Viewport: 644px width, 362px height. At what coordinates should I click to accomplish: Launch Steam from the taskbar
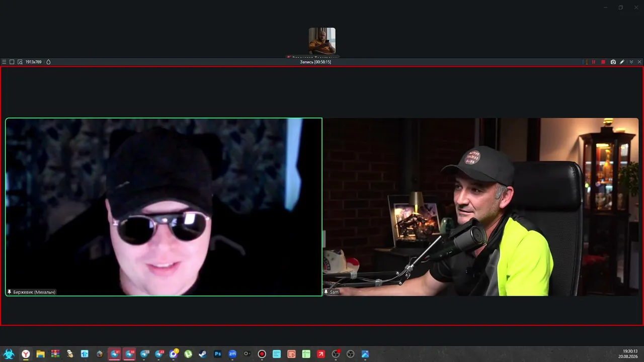(203, 354)
